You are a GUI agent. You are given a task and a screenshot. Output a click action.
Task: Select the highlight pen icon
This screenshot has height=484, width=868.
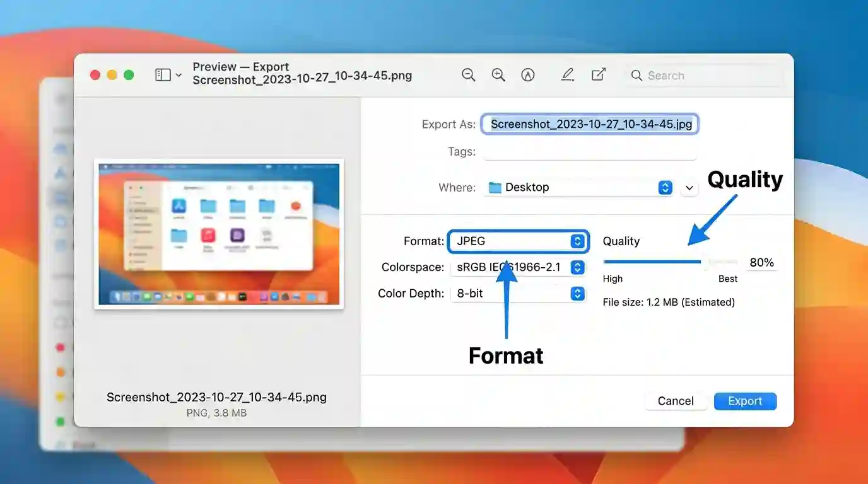[567, 75]
